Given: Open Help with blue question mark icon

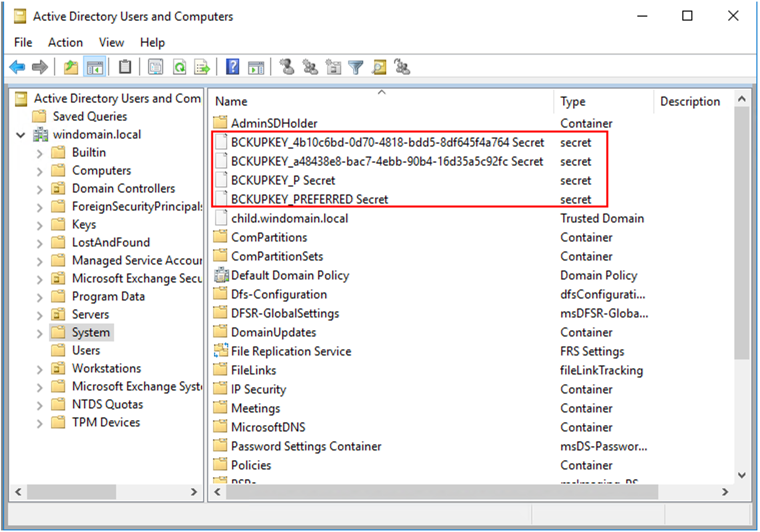Looking at the screenshot, I should pos(233,67).
